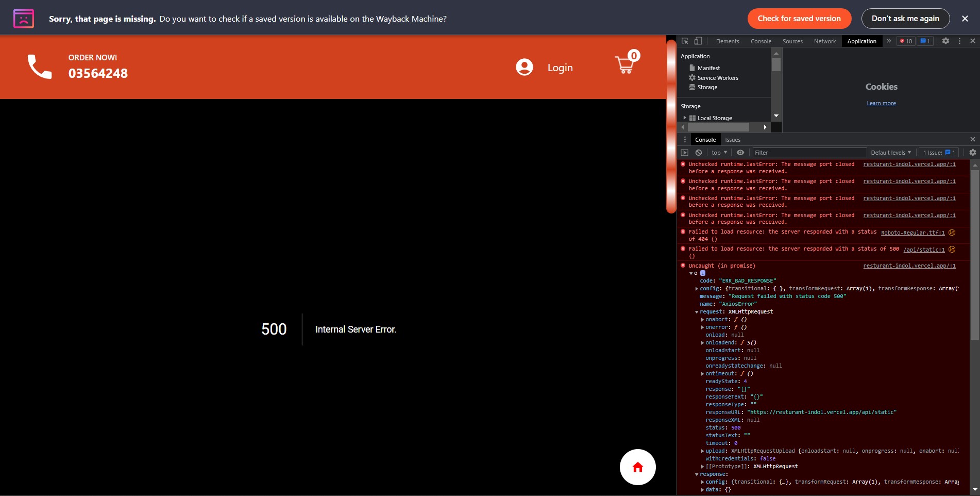
Task: Open the shopping cart
Action: click(x=624, y=64)
